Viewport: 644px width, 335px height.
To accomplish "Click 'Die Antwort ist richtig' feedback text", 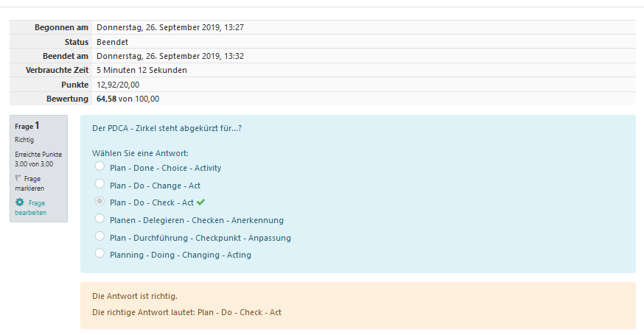I will 134,296.
